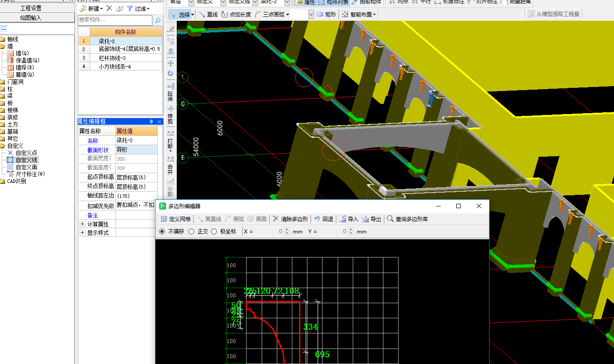
Task: Click the 新建 (New) component icon
Action: (83, 8)
